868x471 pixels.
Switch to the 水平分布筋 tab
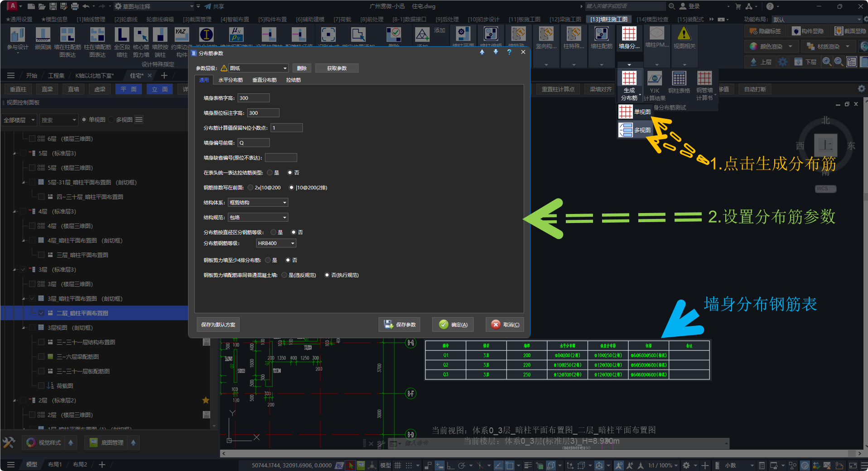(x=231, y=80)
